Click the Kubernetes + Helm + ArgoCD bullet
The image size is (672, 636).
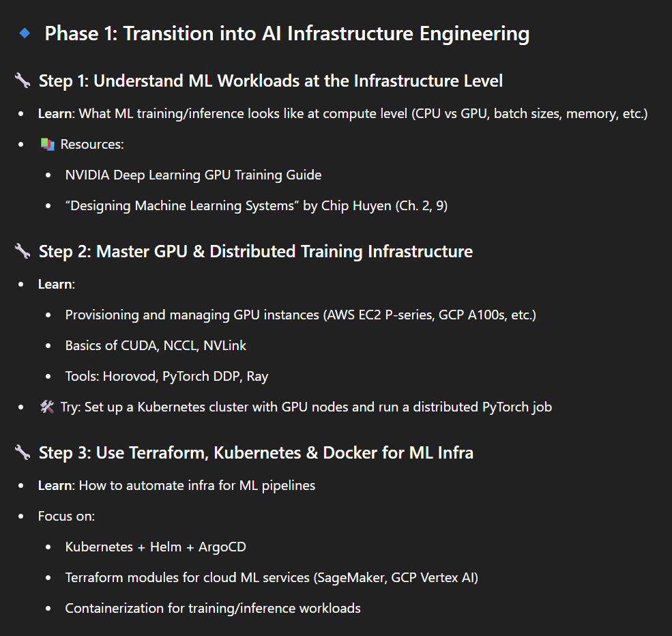[x=156, y=547]
